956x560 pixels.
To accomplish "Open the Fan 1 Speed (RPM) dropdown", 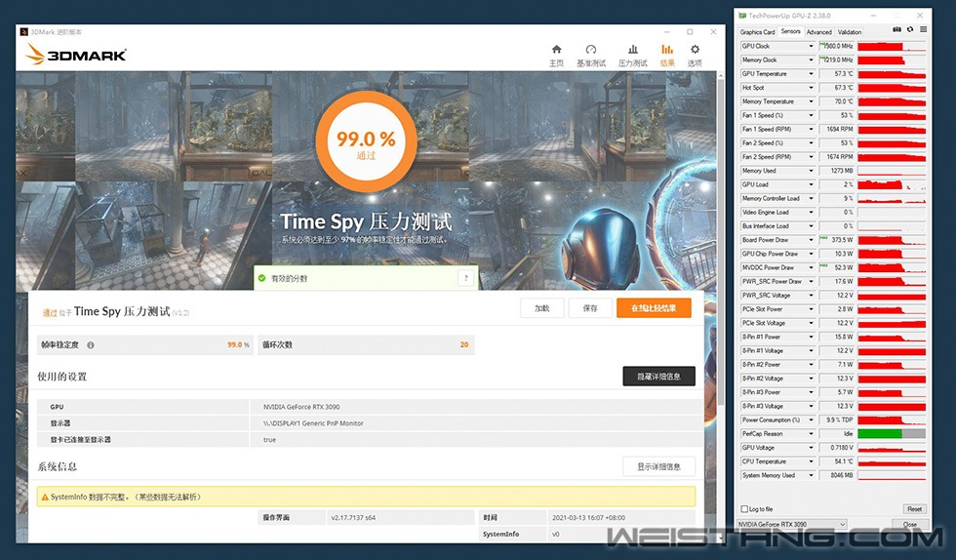I will 811,130.
